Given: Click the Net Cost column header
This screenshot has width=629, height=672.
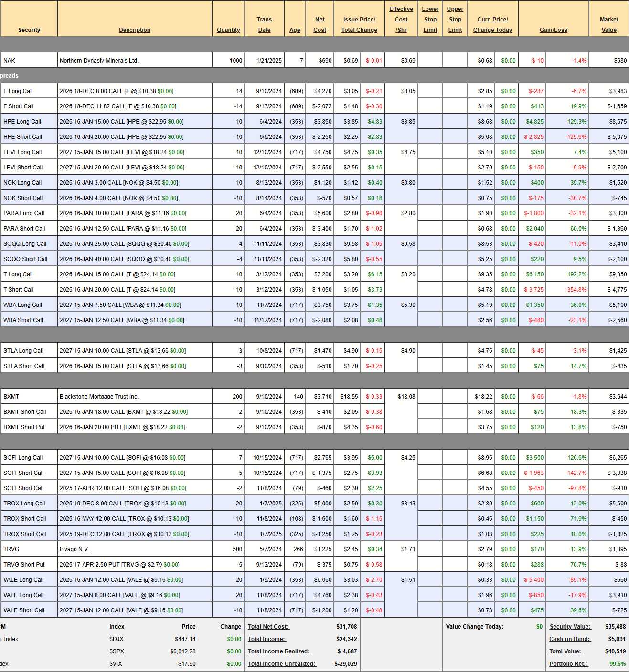Looking at the screenshot, I should click(x=320, y=25).
